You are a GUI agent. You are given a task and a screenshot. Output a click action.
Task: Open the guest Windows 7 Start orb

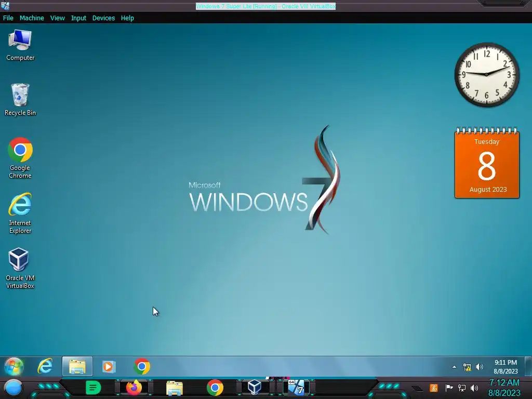coord(14,366)
